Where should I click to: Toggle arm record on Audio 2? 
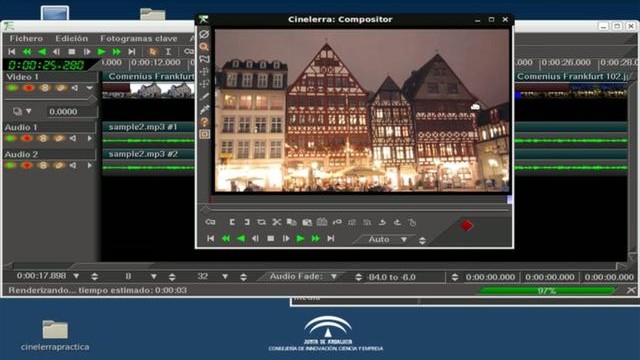(x=27, y=165)
